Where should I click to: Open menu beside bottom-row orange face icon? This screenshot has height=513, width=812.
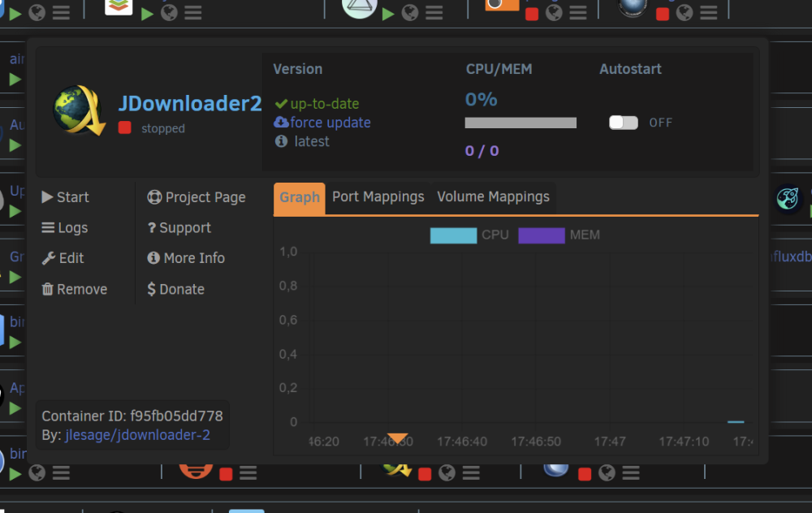click(x=248, y=472)
